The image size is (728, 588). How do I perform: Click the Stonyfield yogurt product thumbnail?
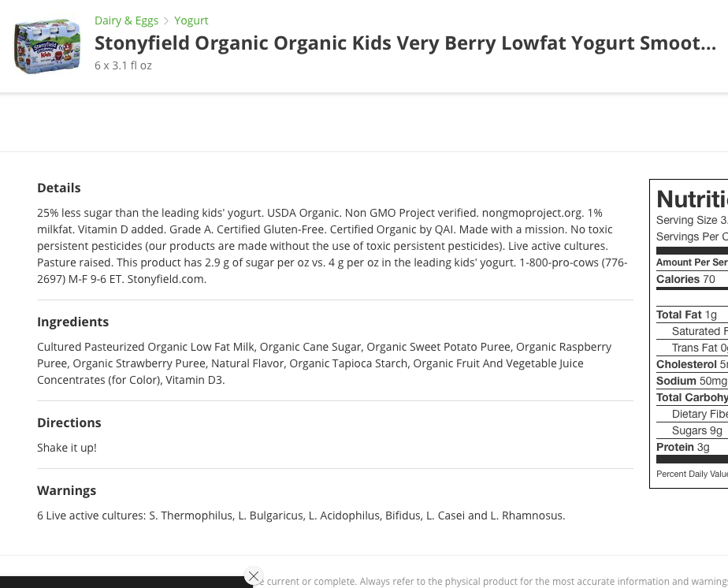47,46
